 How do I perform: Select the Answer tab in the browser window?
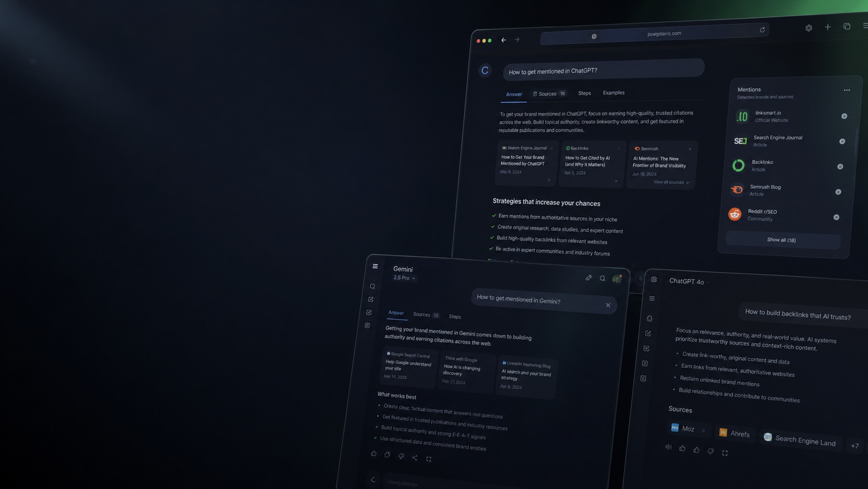pyautogui.click(x=514, y=94)
